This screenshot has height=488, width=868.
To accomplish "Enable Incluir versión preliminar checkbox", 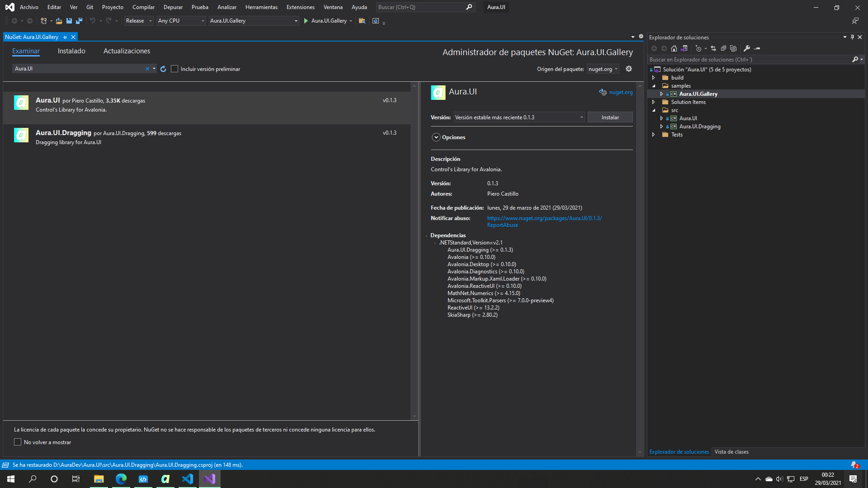I will pos(175,69).
